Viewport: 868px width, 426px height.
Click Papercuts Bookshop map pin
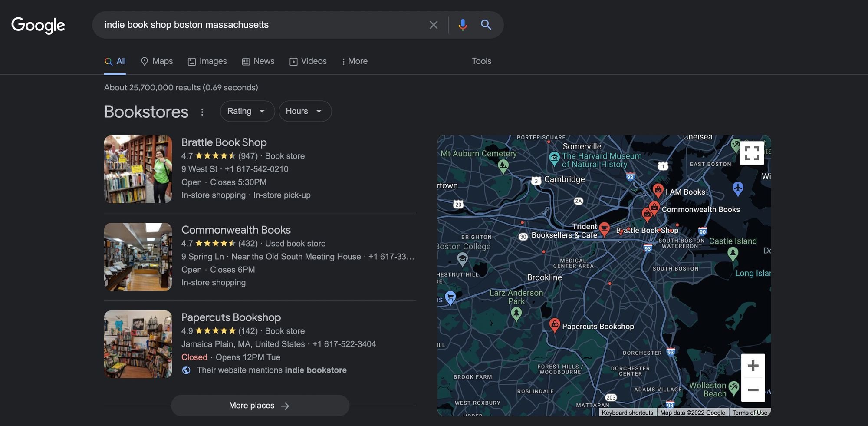click(554, 324)
